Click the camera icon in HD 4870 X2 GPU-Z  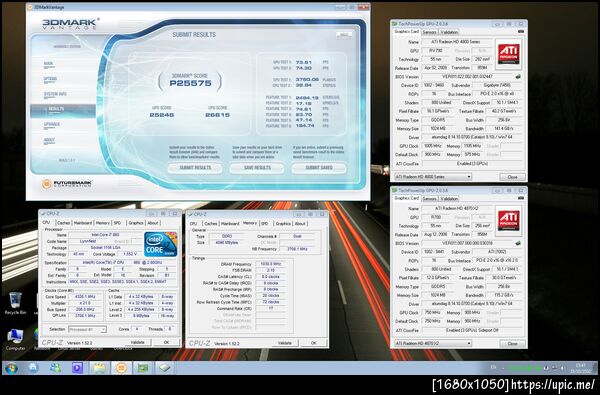coord(520,198)
